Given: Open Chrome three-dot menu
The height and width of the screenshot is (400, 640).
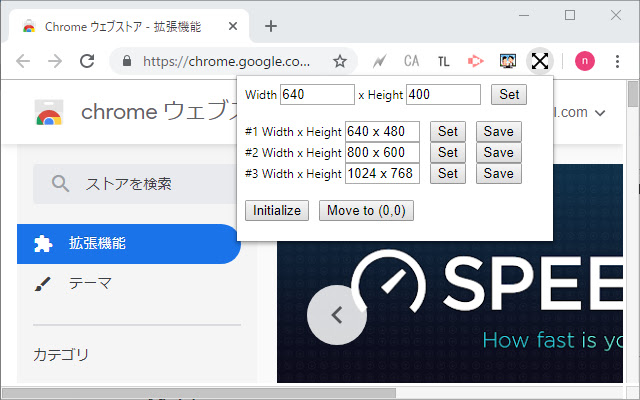Looking at the screenshot, I should coord(617,61).
